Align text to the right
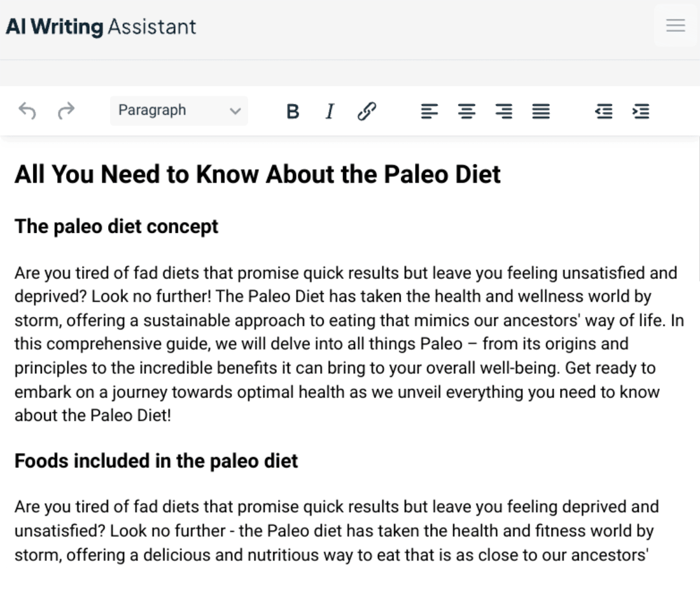Image resolution: width=700 pixels, height=590 pixels. [x=504, y=111]
